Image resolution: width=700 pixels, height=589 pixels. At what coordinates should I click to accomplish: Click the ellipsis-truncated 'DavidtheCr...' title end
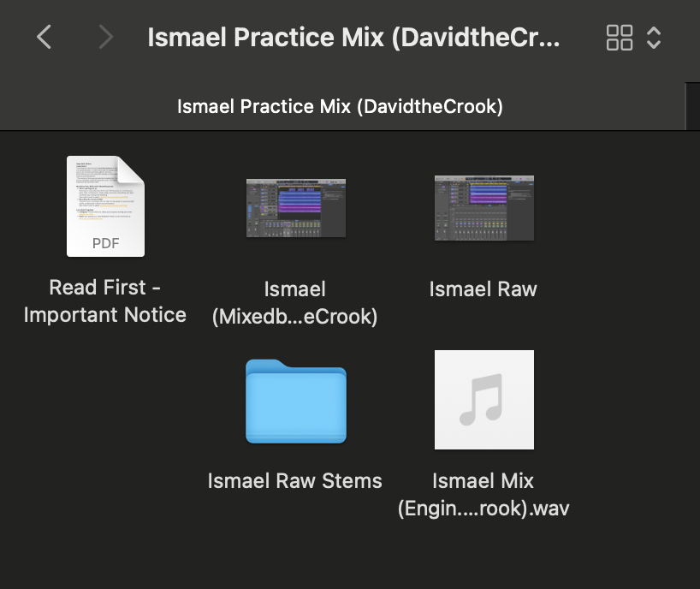513,38
